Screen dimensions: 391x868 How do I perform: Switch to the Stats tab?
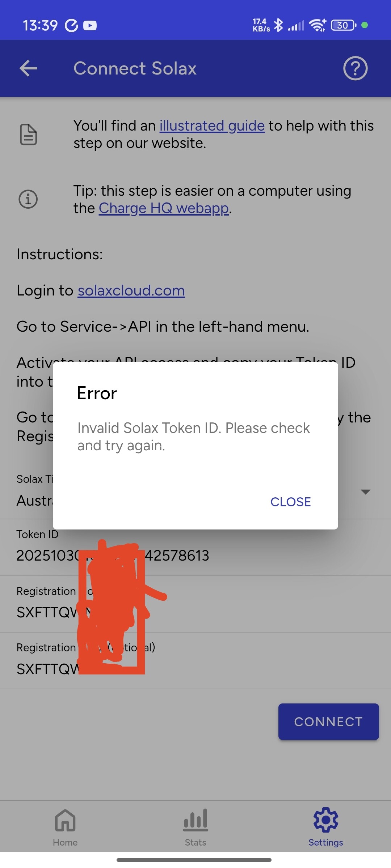(195, 827)
